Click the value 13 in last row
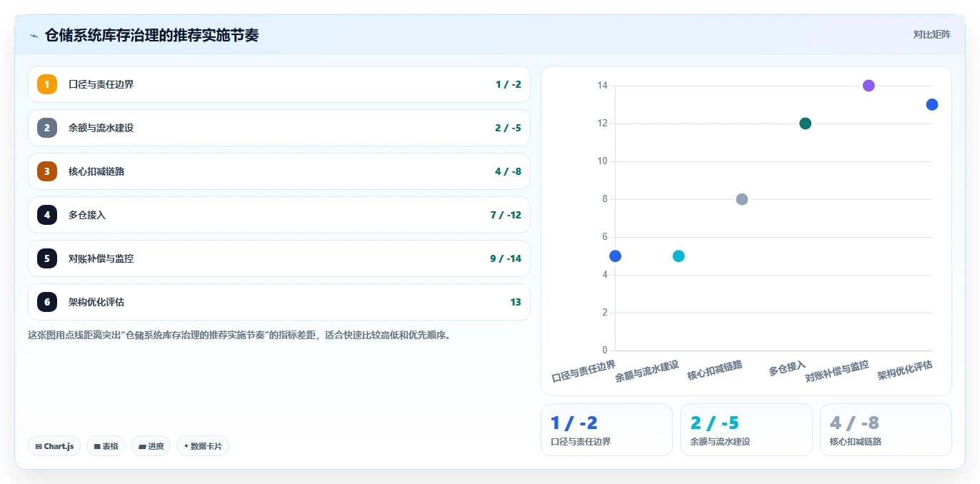 (x=516, y=302)
